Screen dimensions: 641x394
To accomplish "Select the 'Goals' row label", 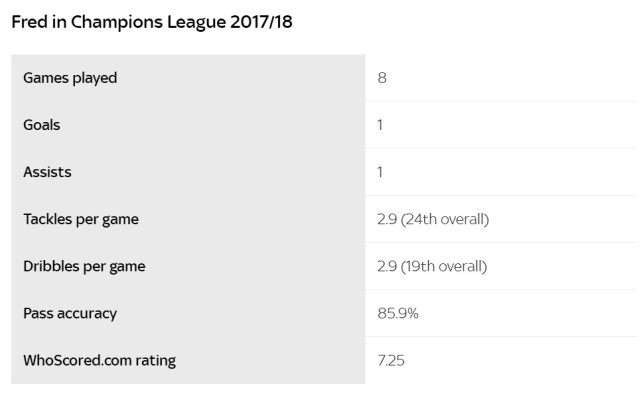I will tap(42, 125).
